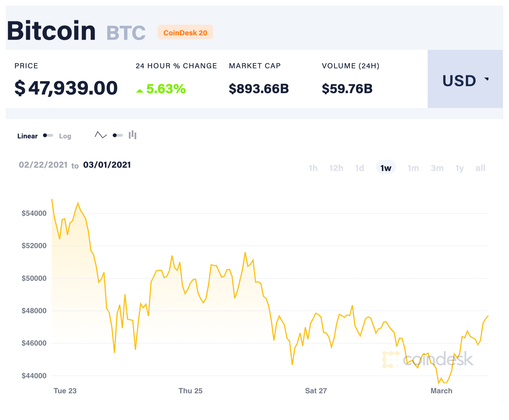The image size is (509, 420).
Task: Choose the 3m time range
Action: coord(437,168)
